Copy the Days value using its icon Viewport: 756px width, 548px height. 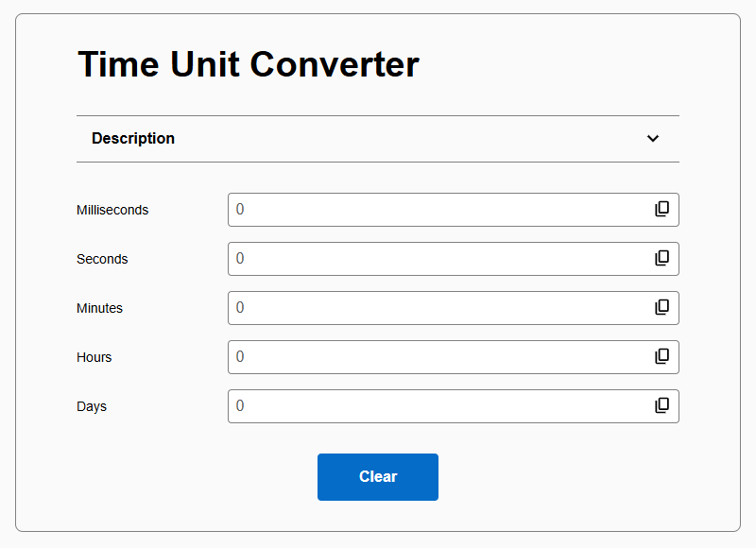click(x=661, y=406)
